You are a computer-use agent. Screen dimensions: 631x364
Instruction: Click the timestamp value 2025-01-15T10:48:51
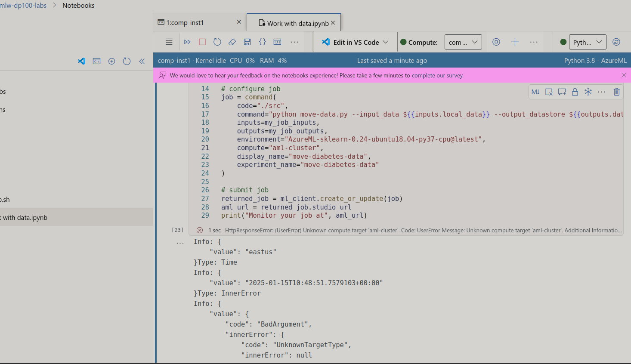(x=314, y=283)
